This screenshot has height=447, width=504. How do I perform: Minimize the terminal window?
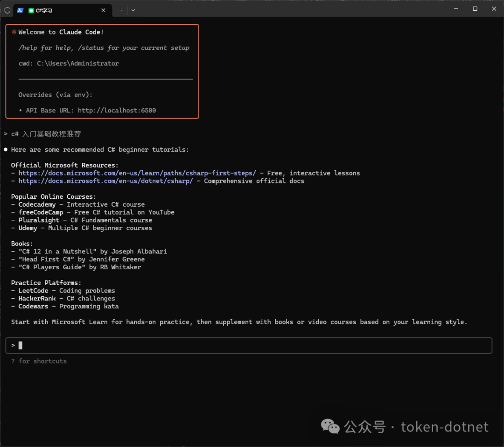[456, 9]
